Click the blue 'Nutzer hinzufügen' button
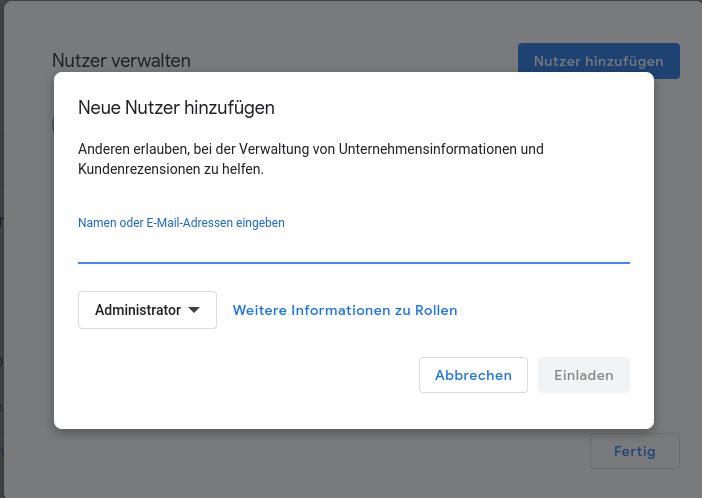Viewport: 702px width, 498px height. tap(598, 61)
